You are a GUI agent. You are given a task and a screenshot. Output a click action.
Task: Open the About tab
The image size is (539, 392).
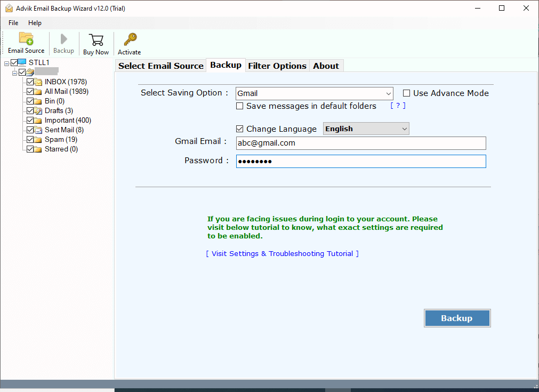click(x=326, y=66)
